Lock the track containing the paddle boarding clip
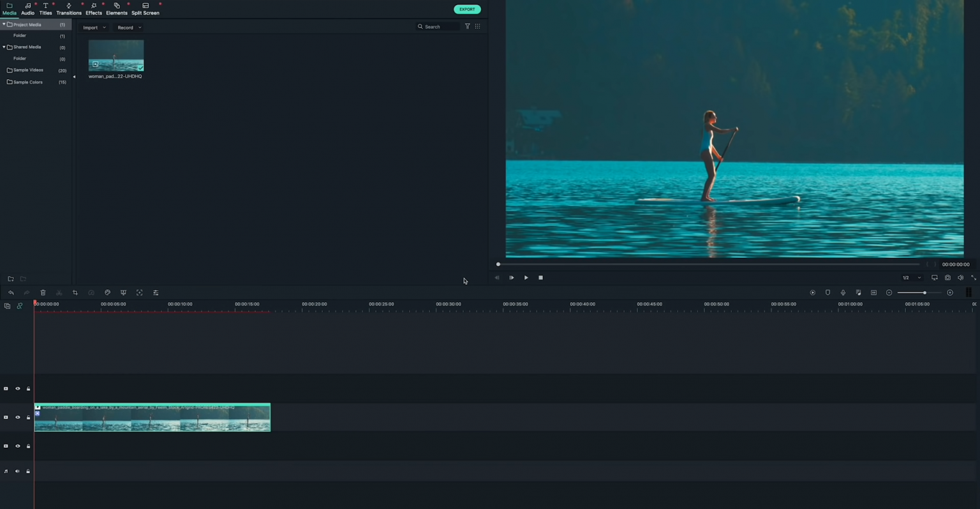Screen dimensions: 980x509 point(28,418)
